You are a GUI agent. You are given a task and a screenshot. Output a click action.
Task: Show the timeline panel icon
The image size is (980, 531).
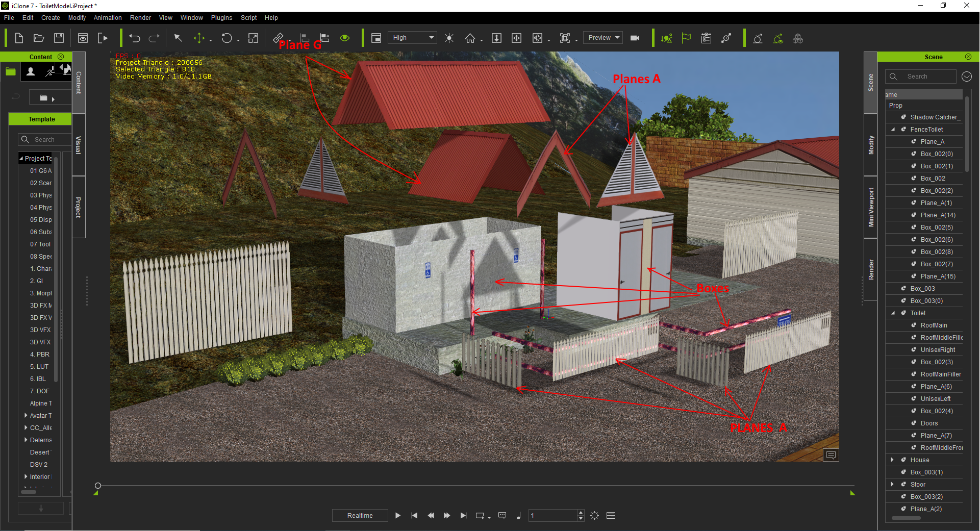point(611,516)
